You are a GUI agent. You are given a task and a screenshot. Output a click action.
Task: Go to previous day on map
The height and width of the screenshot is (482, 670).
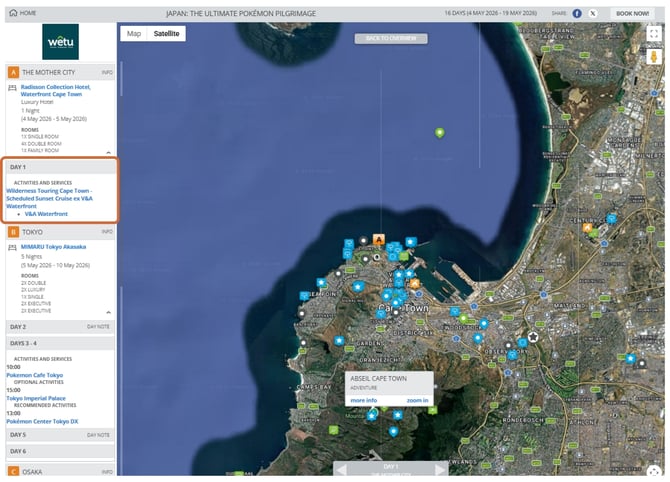(341, 470)
